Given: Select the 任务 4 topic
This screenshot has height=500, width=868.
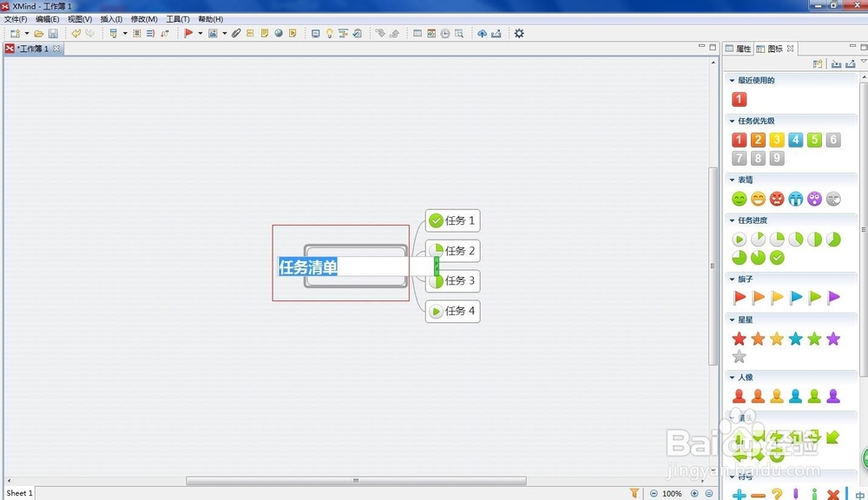Looking at the screenshot, I should pos(452,311).
